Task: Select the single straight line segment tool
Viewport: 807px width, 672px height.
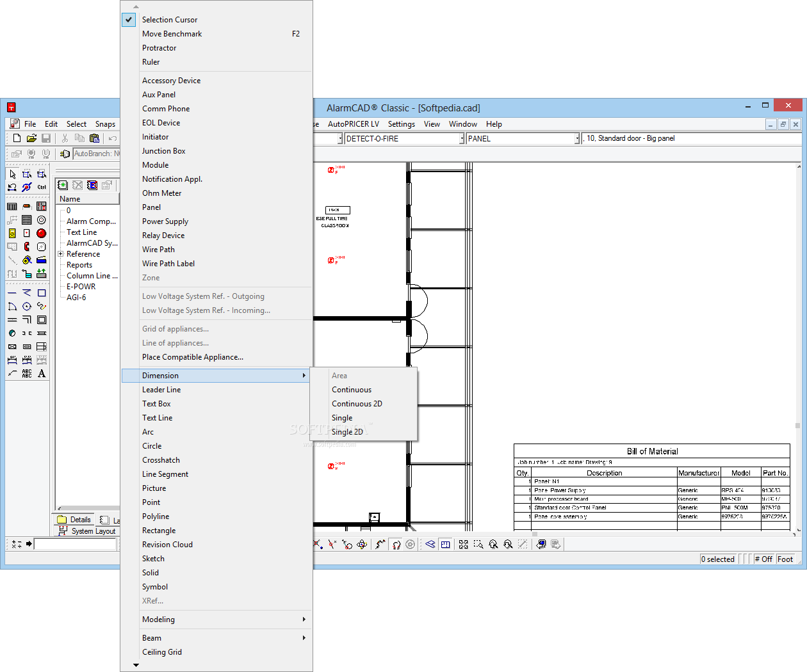Action: (x=12, y=292)
